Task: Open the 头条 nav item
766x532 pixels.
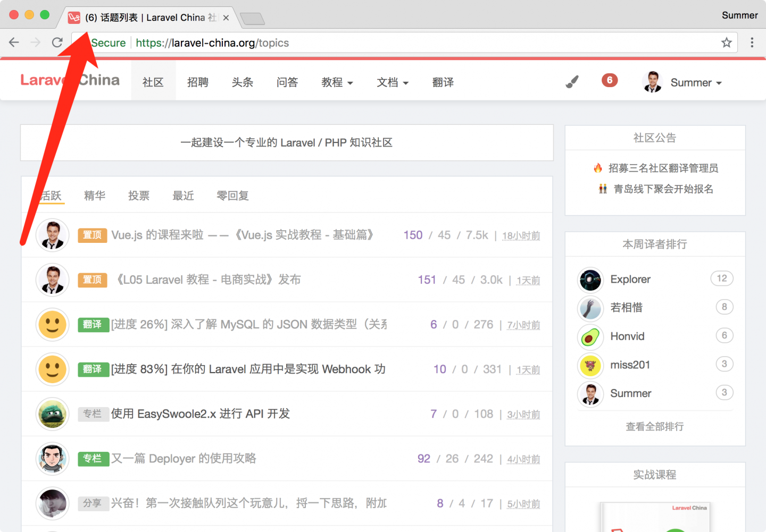Action: (x=243, y=82)
